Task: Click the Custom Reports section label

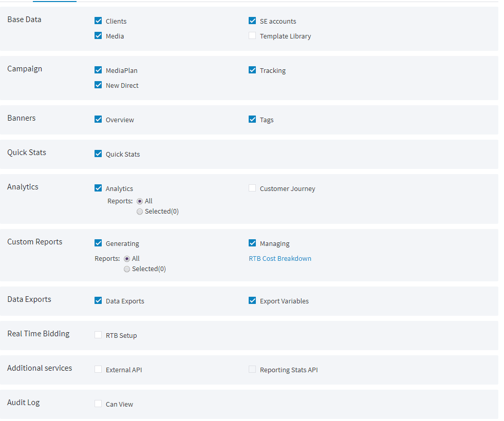Action: pos(35,242)
